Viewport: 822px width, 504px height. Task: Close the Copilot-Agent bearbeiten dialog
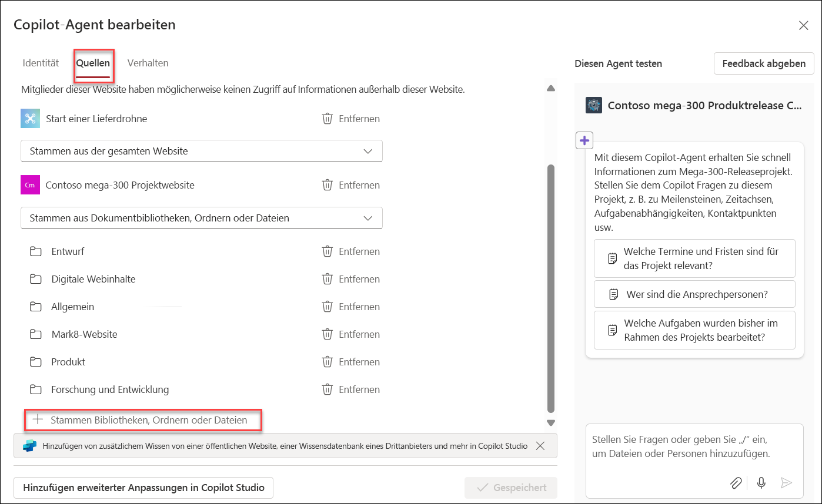point(803,25)
